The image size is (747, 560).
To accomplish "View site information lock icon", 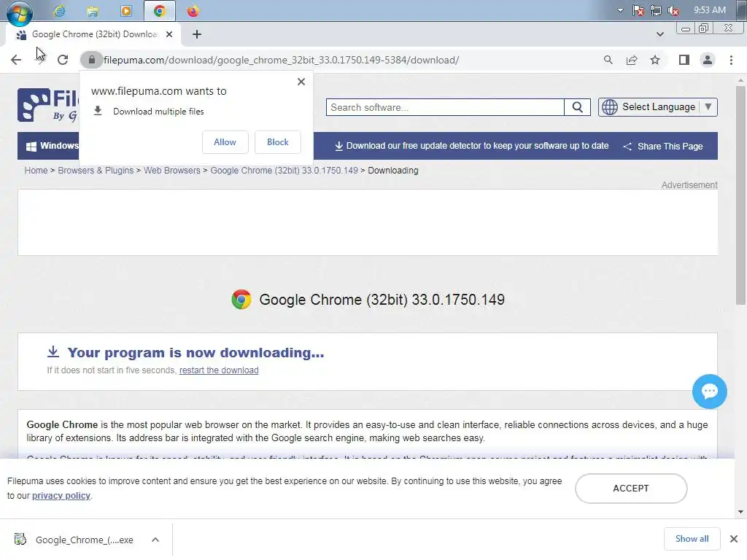I will [91, 60].
